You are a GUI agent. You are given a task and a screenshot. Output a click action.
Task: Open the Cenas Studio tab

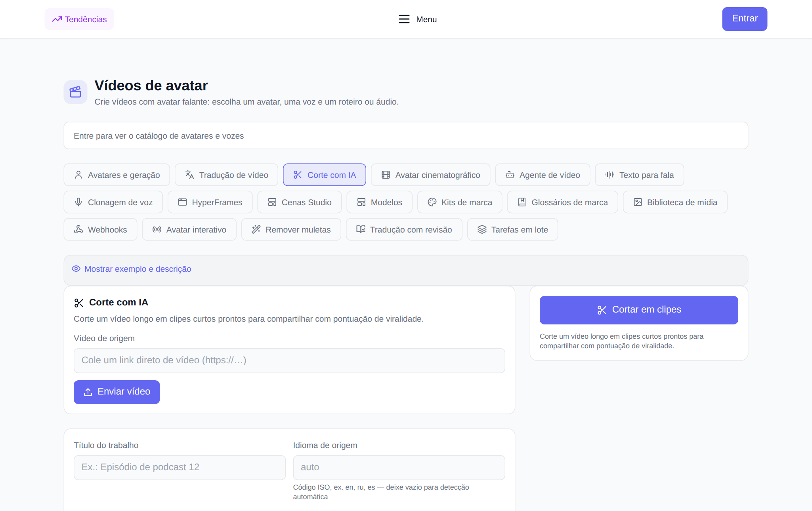(299, 202)
